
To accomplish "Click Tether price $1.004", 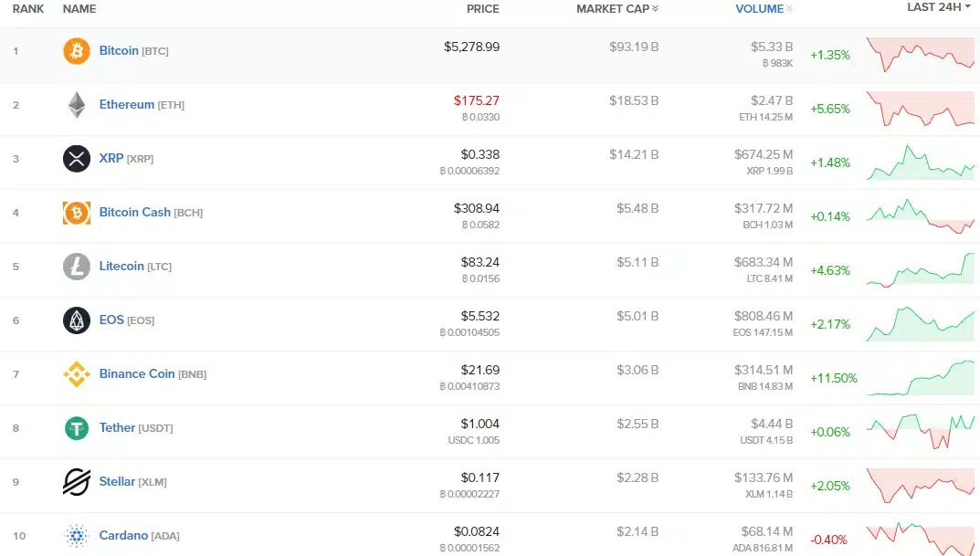I will tap(480, 424).
